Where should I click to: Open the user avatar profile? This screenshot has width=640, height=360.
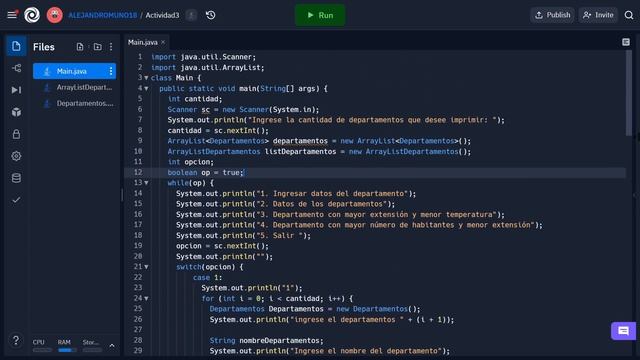coord(54,15)
